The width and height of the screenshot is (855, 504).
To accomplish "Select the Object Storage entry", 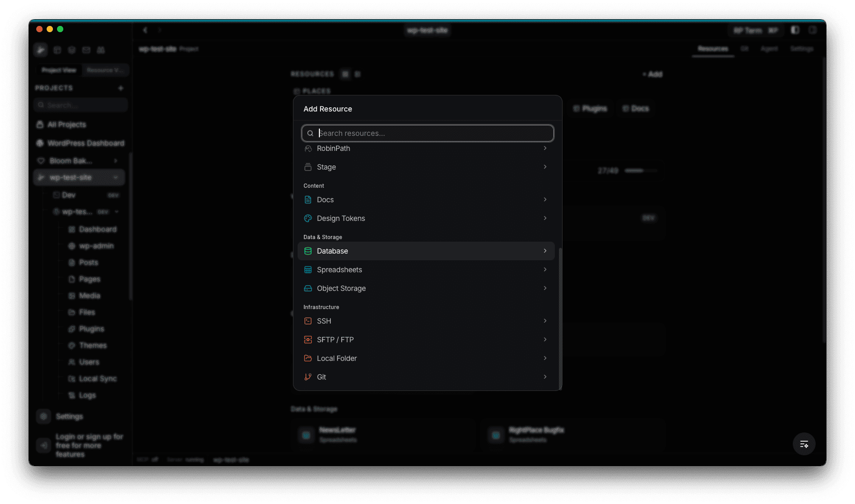I will pos(341,288).
